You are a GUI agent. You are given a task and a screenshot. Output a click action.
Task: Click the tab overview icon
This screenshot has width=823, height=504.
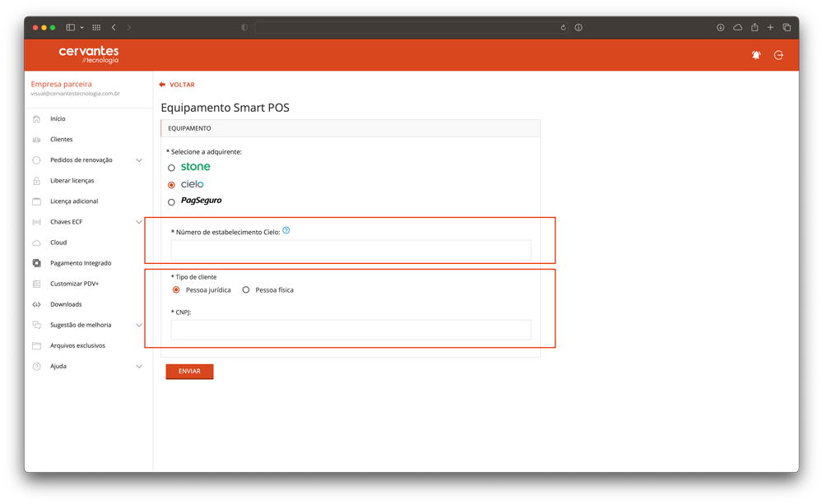(x=787, y=27)
